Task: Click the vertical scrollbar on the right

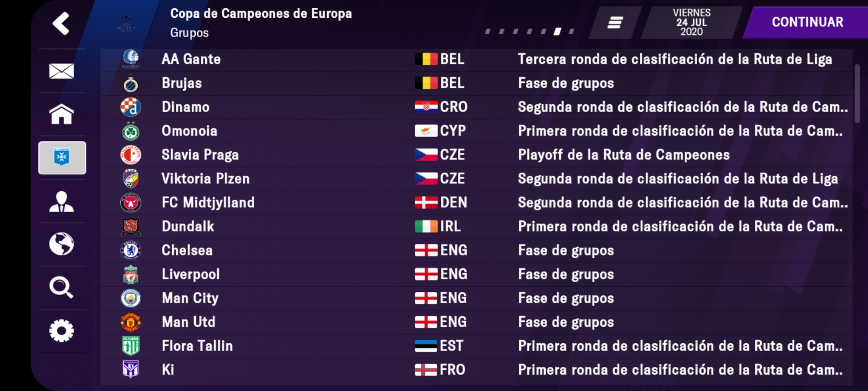Action: click(x=857, y=93)
